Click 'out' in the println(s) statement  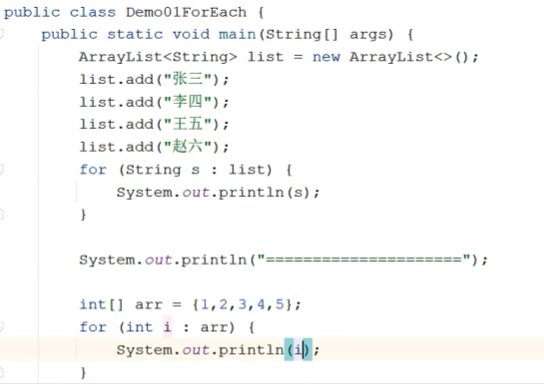pos(196,192)
